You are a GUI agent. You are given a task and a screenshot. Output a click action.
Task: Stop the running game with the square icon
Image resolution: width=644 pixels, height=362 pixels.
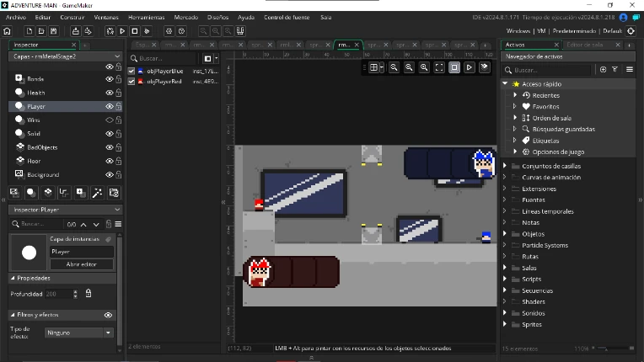tap(135, 31)
